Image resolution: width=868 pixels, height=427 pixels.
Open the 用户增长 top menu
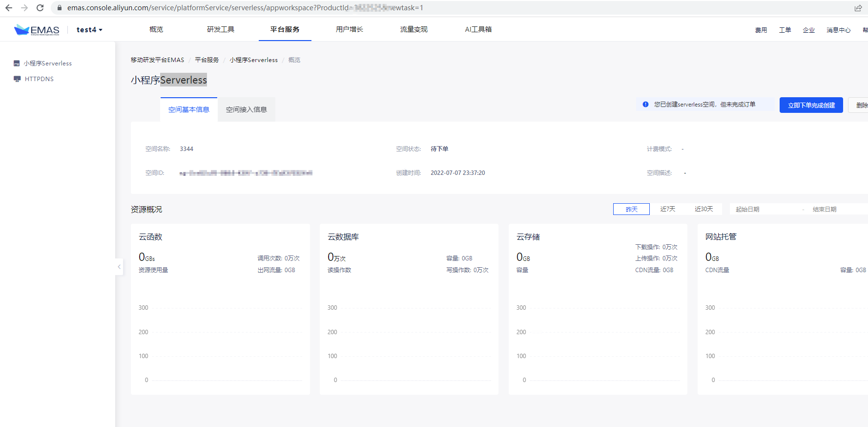point(350,29)
